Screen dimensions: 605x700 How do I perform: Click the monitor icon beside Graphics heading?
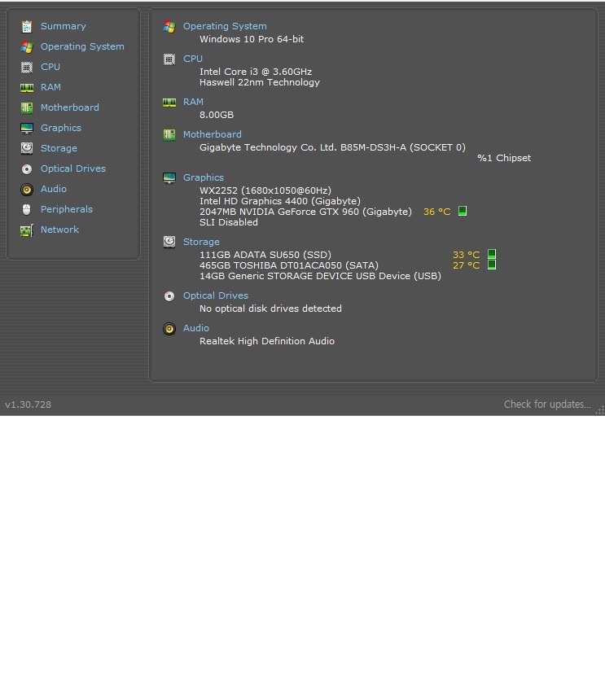coord(169,178)
